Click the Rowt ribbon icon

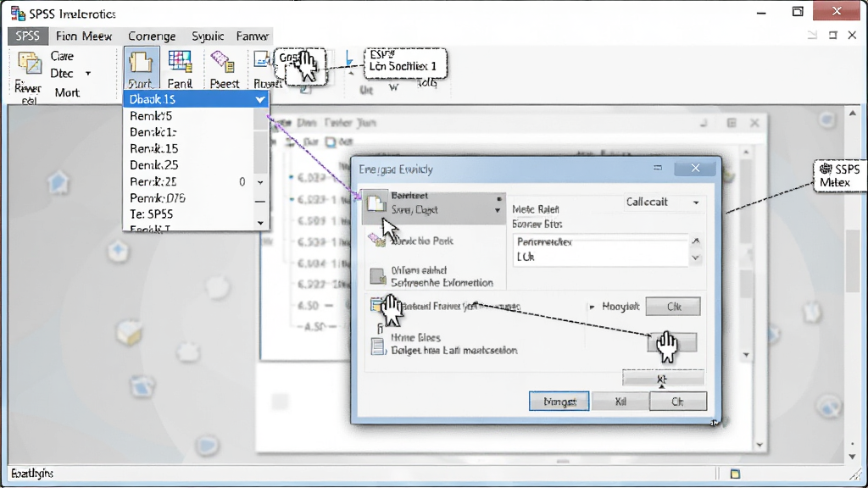(261, 60)
